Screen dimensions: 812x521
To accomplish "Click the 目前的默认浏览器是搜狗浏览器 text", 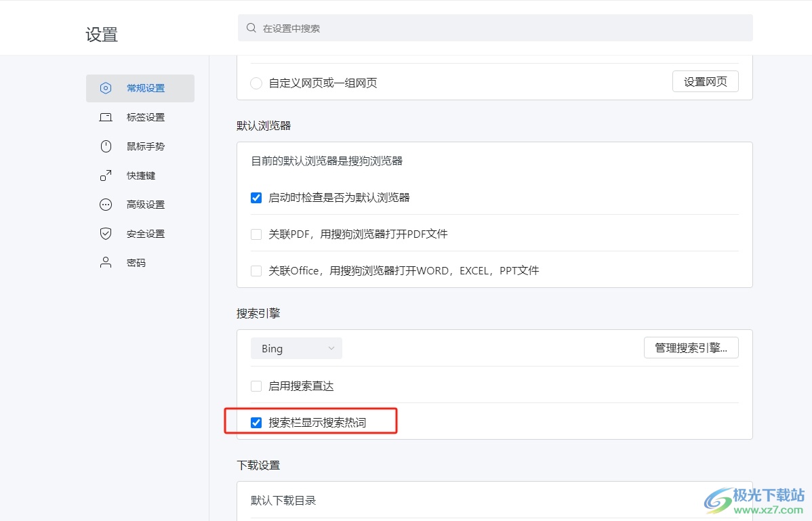I will click(327, 161).
